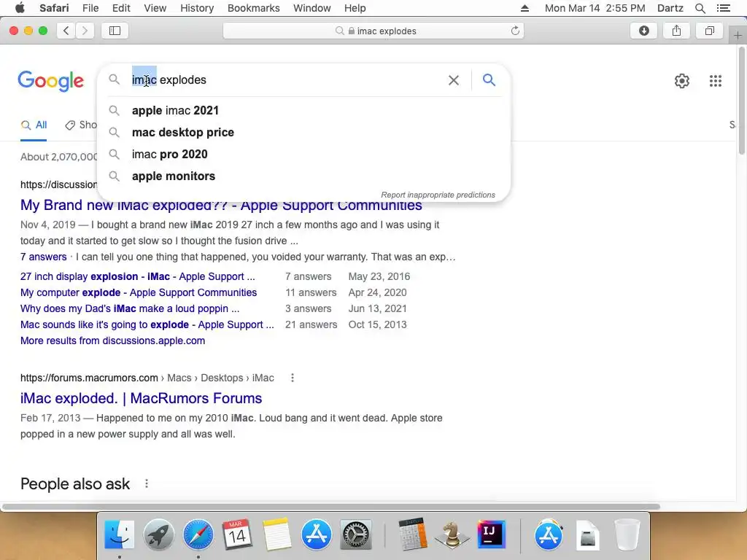
Task: Open the Safari downloads button
Action: coord(644,31)
